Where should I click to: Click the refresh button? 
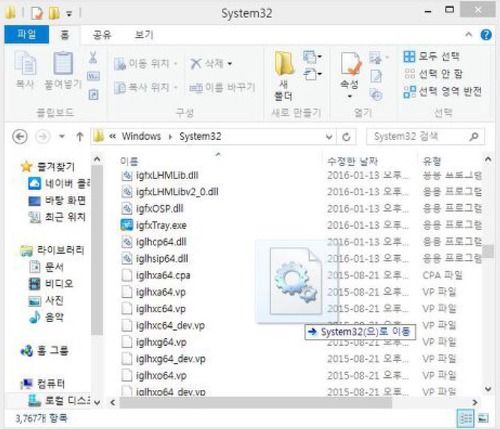pos(346,137)
